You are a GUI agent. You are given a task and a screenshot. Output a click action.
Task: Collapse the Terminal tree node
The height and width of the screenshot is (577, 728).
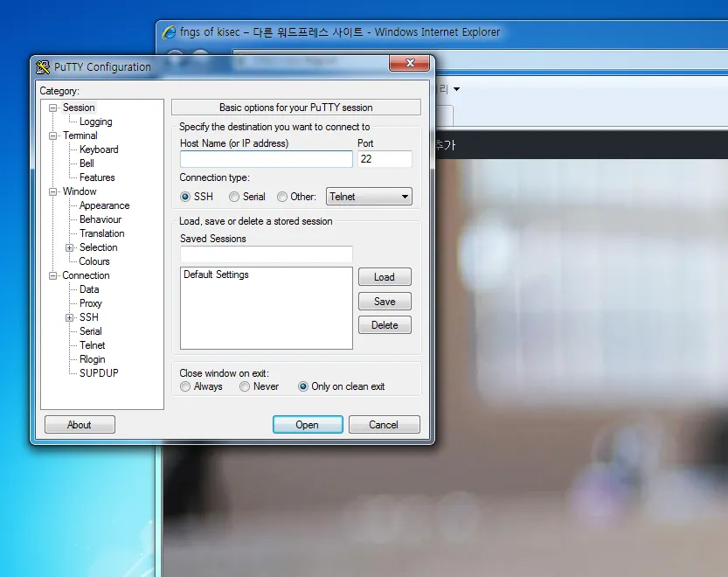[x=53, y=136]
